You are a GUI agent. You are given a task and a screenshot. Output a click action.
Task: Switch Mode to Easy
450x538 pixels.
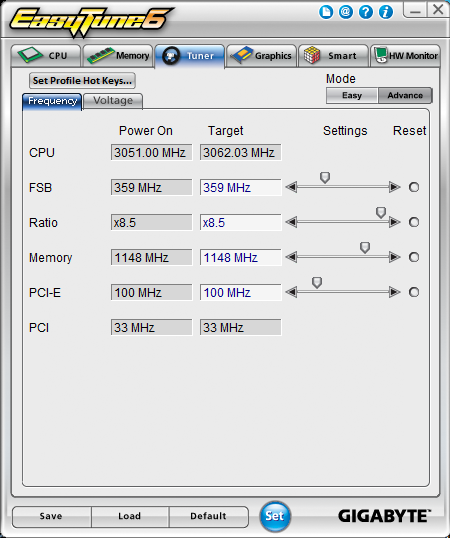point(352,95)
